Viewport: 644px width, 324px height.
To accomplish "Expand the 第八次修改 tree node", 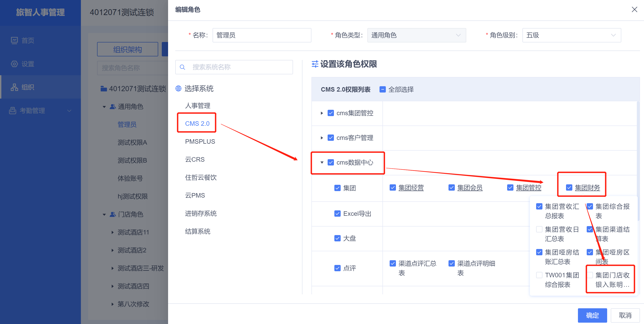I will click(x=113, y=304).
